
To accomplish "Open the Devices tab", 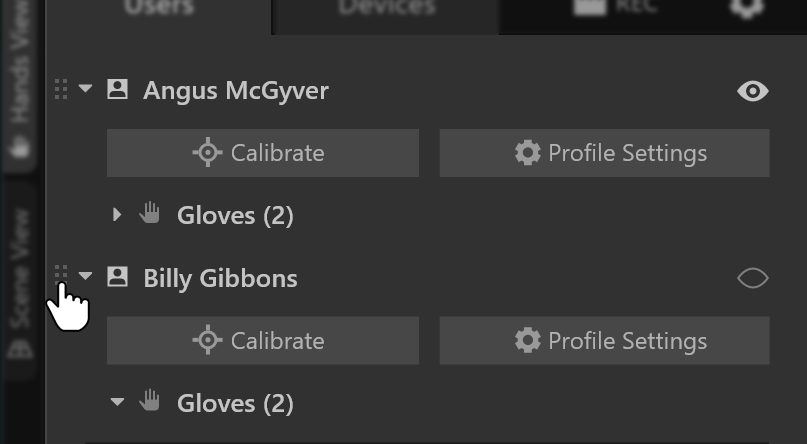I will click(386, 8).
